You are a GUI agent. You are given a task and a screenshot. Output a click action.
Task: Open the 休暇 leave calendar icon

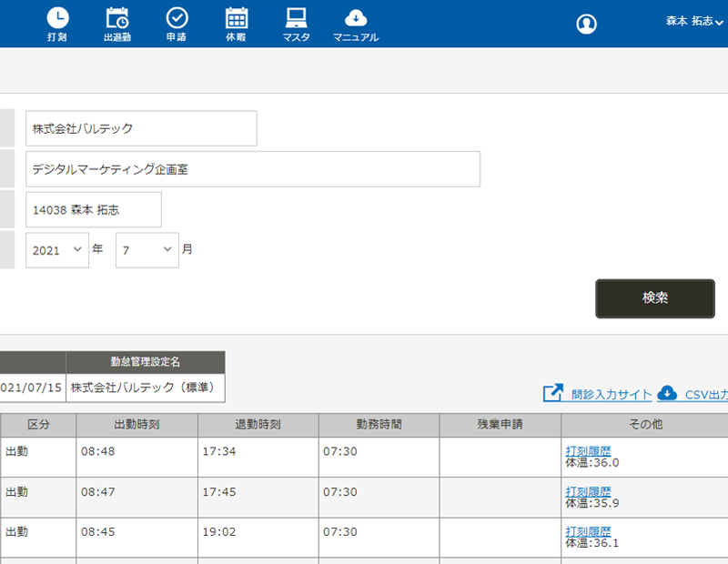237,16
